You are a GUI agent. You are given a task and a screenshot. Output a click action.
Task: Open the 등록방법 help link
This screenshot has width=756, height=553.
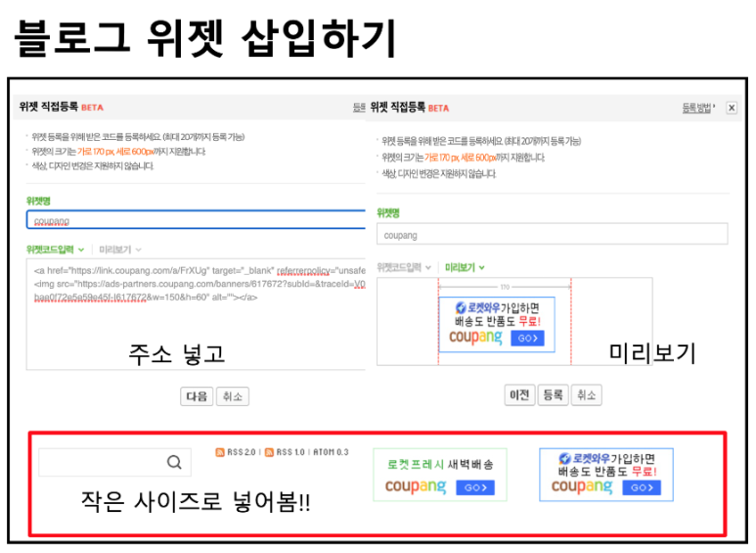coord(696,108)
